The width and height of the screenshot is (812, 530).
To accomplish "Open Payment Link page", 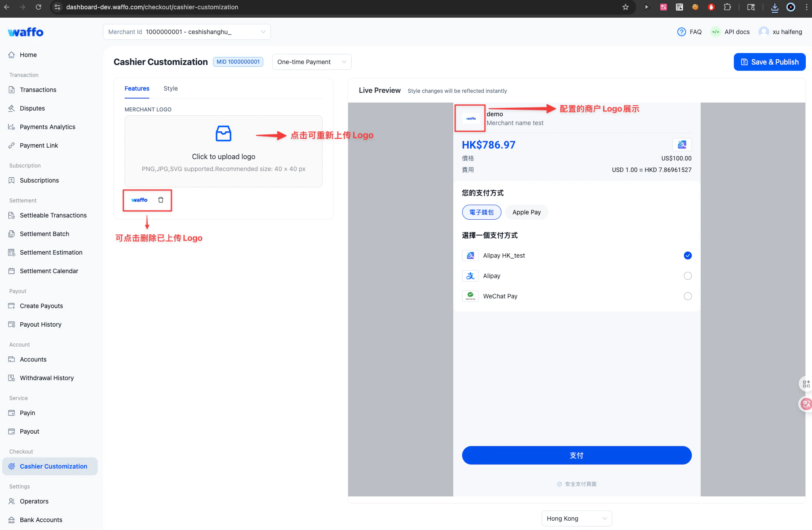I will tap(39, 145).
